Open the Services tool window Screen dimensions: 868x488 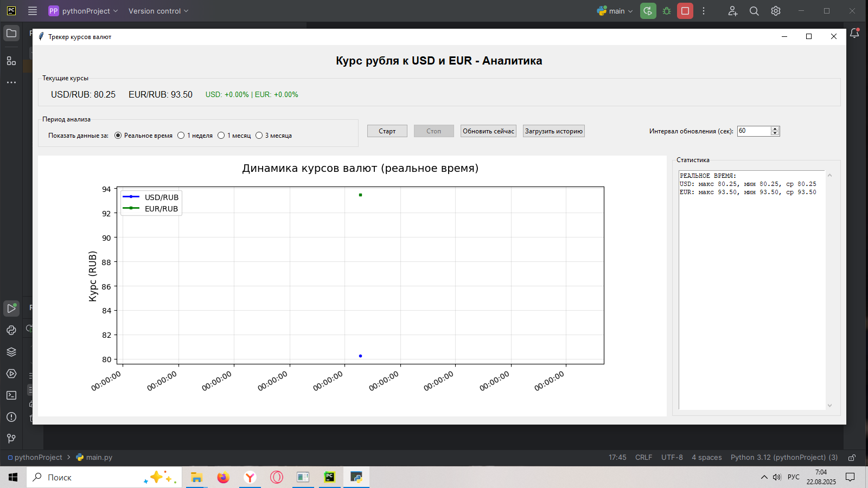11,374
